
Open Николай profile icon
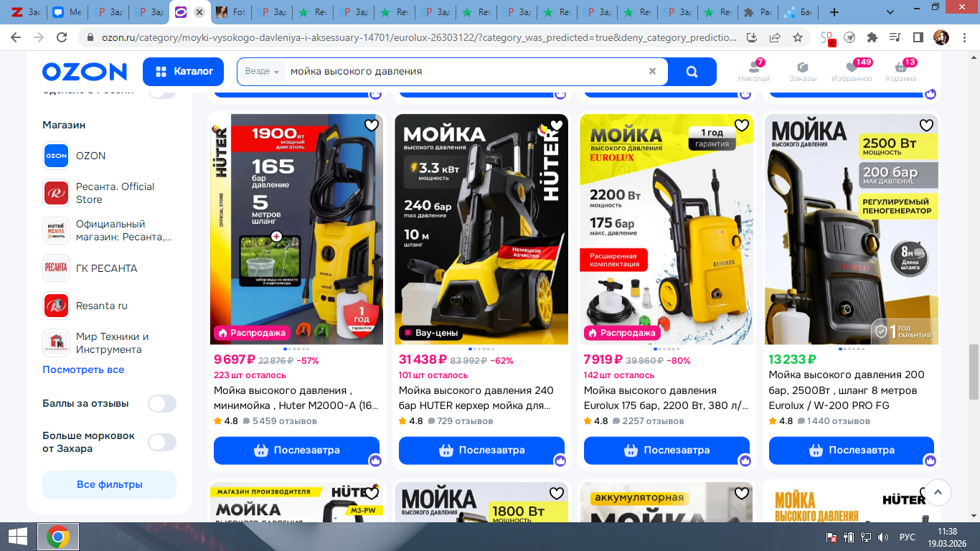pos(754,71)
